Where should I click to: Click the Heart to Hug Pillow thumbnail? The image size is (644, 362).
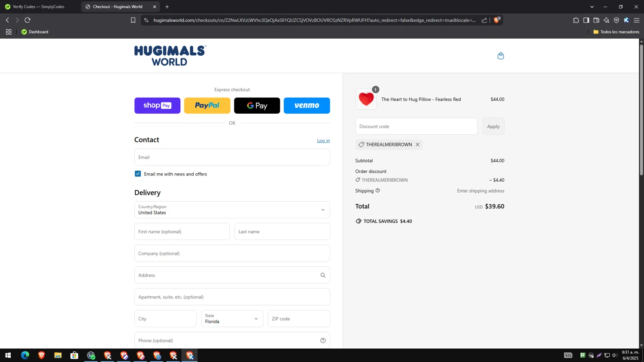[x=366, y=99]
